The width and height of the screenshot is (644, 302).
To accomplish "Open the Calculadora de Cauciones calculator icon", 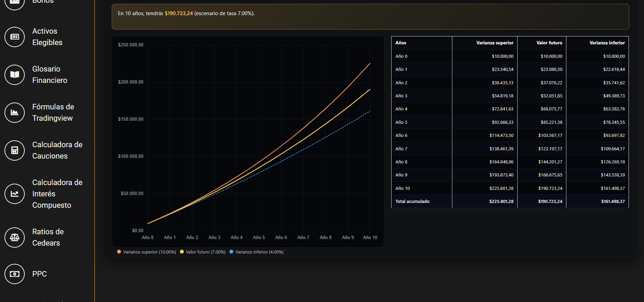I will pos(14,150).
